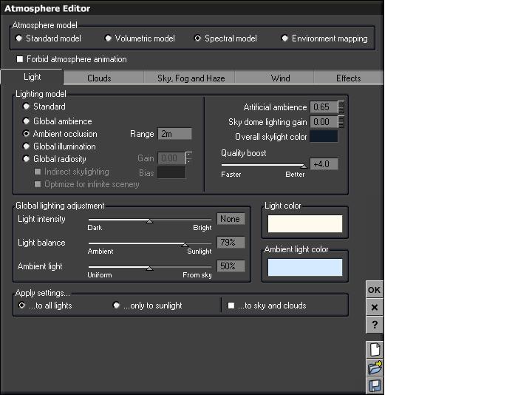
Task: Enable Forbid atmosphere animation checkbox
Action: (20, 59)
